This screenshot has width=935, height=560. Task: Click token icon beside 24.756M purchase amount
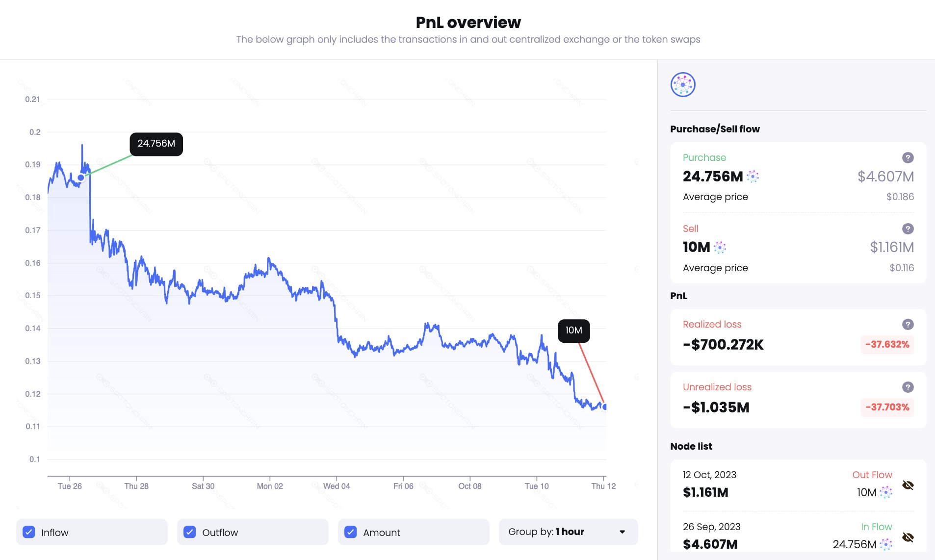pos(753,177)
